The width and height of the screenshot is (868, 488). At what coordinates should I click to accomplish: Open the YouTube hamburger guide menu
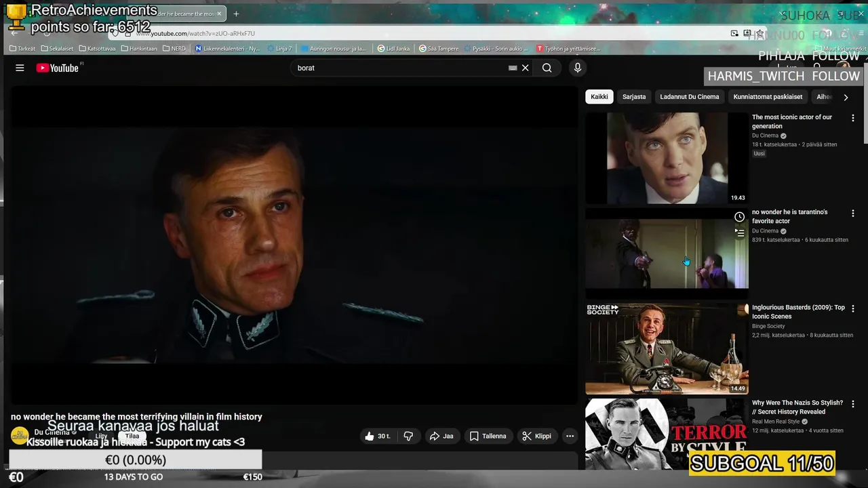tap(20, 68)
